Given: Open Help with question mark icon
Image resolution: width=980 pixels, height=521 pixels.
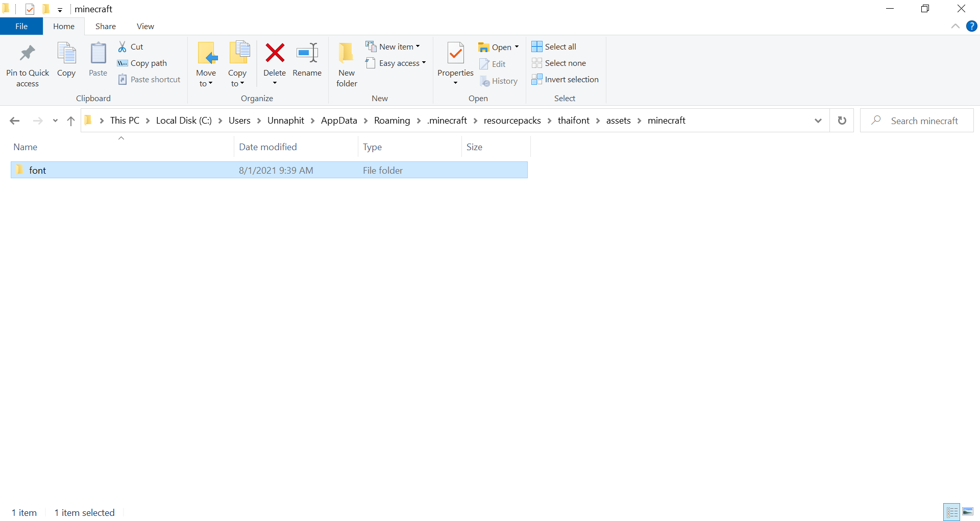Looking at the screenshot, I should point(971,26).
